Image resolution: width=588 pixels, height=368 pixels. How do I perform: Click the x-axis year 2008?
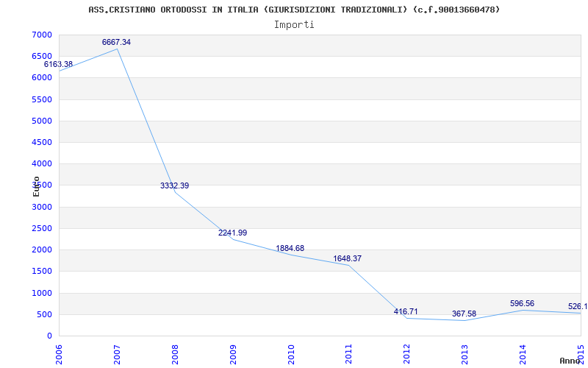pyautogui.click(x=175, y=354)
